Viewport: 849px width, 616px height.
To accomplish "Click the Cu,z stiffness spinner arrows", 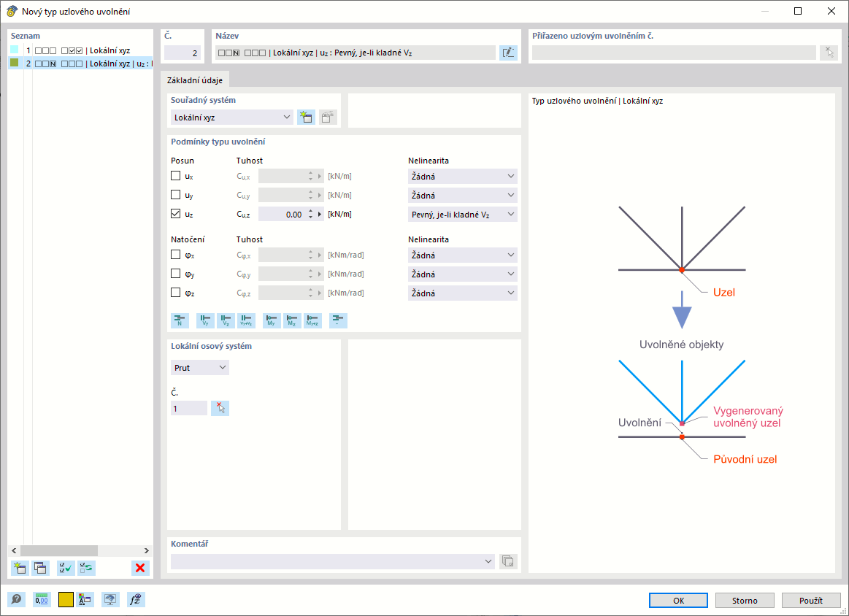I will click(311, 215).
